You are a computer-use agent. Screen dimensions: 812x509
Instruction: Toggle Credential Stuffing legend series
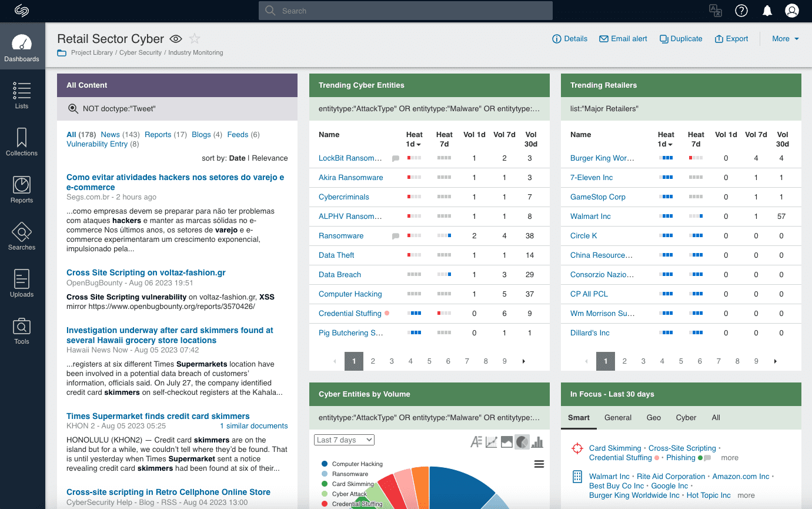point(352,504)
